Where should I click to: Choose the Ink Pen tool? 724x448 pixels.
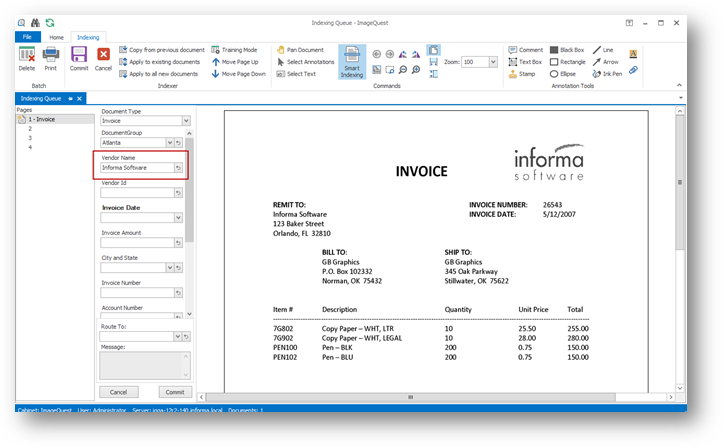[607, 74]
